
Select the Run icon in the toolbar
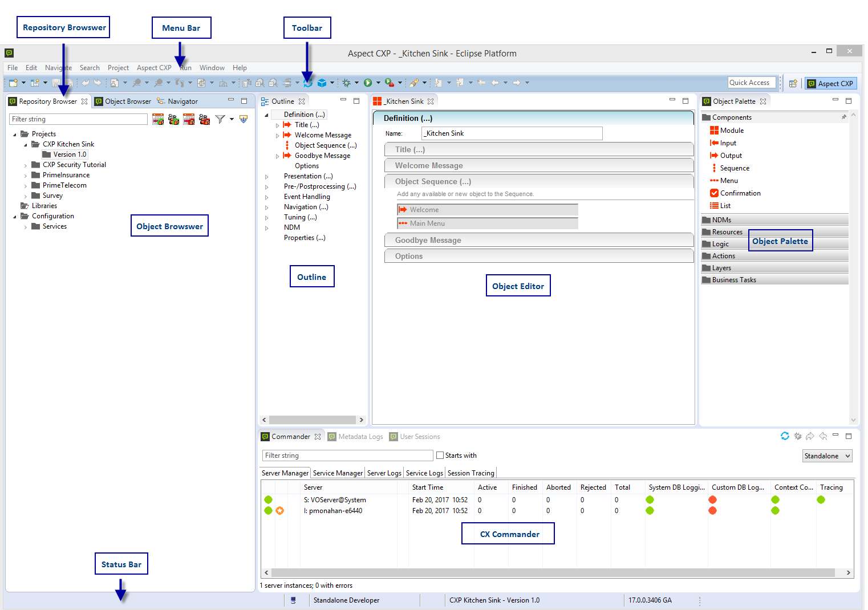[368, 82]
